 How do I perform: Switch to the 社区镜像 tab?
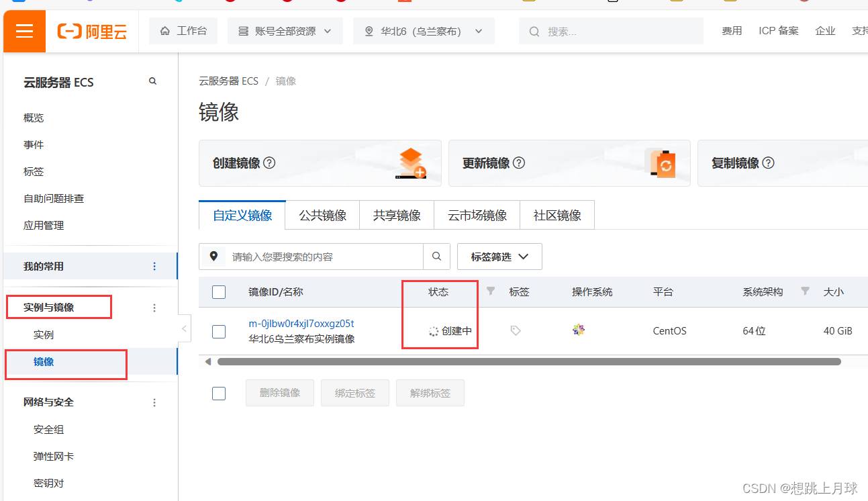click(x=557, y=216)
